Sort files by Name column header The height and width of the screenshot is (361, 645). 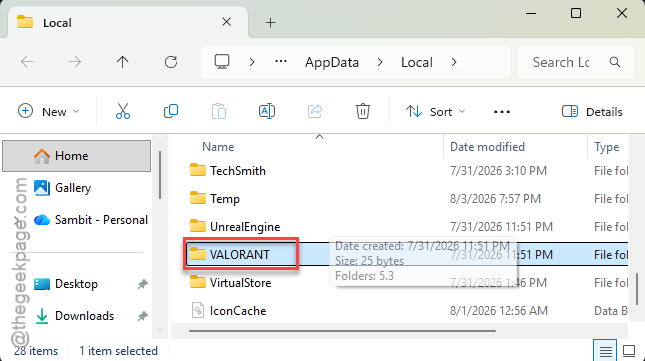click(218, 147)
